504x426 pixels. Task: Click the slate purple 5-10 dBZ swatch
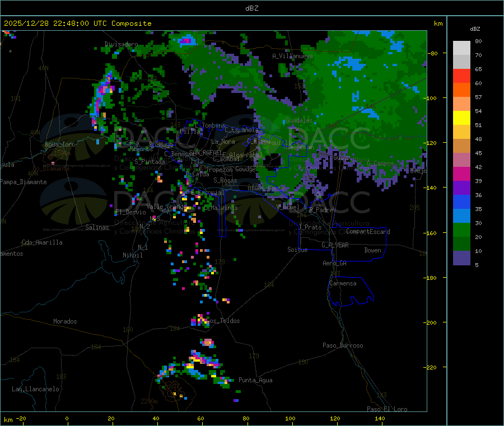461,258
